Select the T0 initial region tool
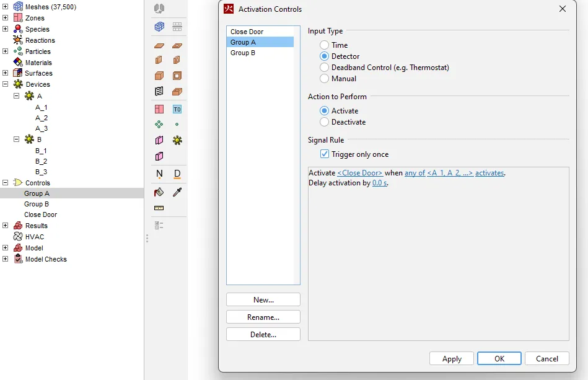This screenshot has width=588, height=380. click(x=177, y=109)
